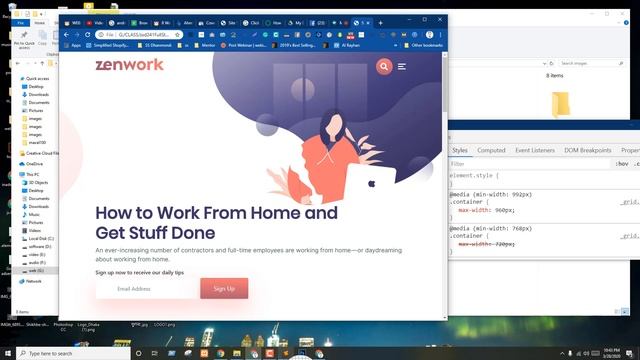Select Network in sidebar
The image size is (640, 360).
click(x=31, y=281)
